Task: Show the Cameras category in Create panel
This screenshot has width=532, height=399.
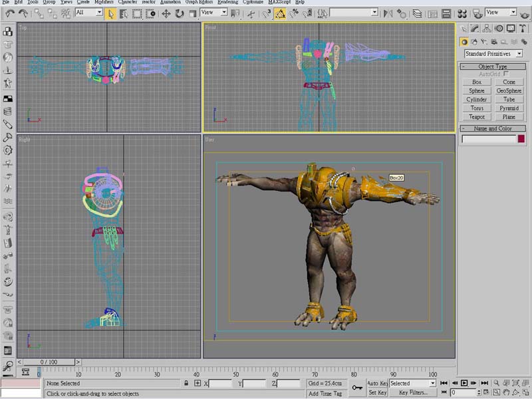Action: (x=494, y=42)
